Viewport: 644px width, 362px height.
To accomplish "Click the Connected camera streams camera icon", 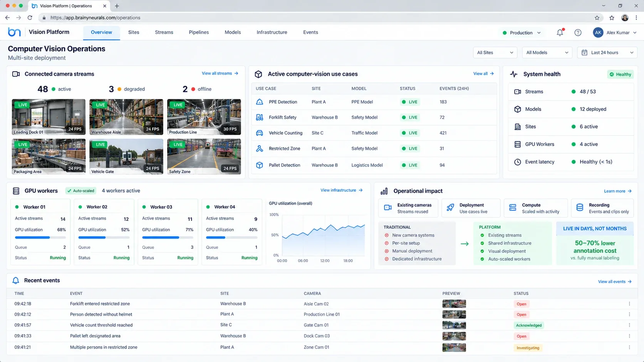I will click(x=16, y=74).
